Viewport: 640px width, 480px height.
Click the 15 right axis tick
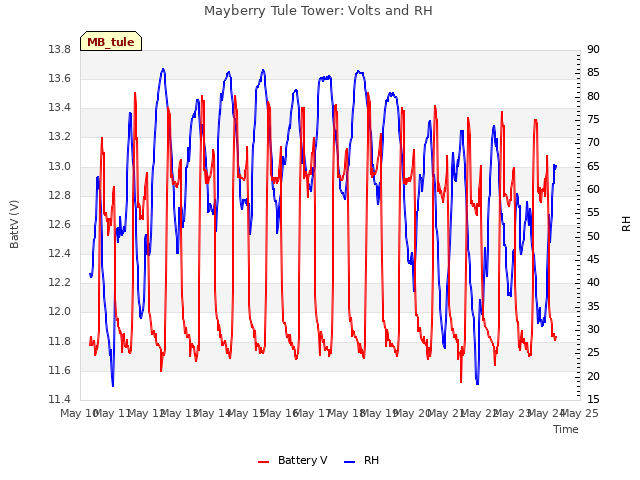click(593, 399)
